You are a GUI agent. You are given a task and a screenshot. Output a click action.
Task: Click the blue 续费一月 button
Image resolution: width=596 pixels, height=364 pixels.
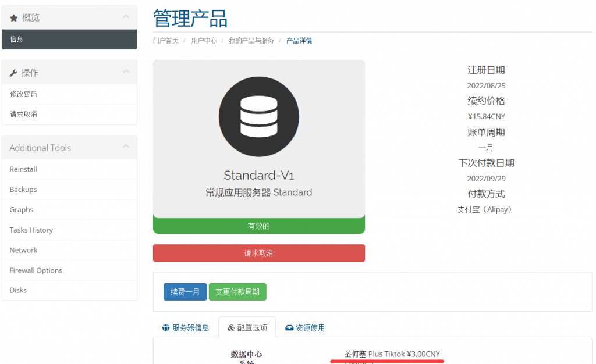185,292
